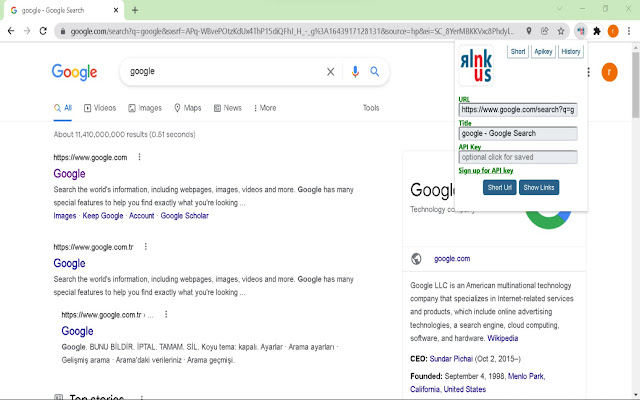Open the Apikey tab in the popup
The height and width of the screenshot is (400, 640).
tap(543, 51)
